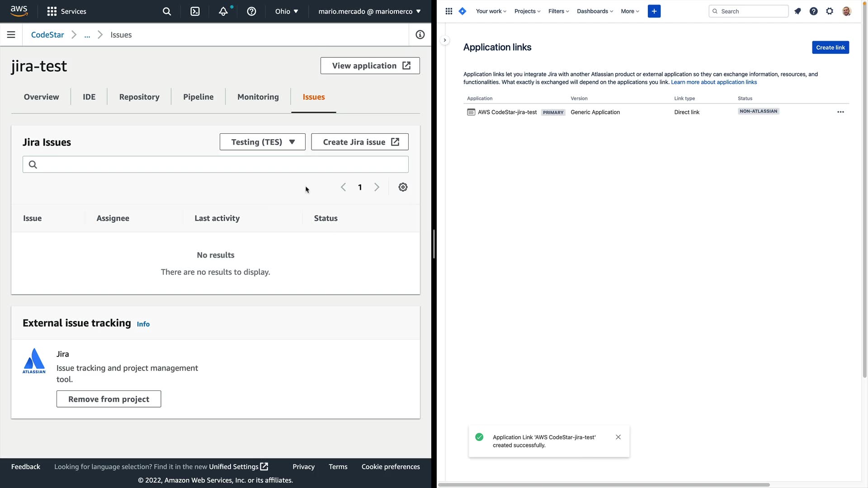The height and width of the screenshot is (488, 868).
Task: Switch to the Pipeline tab
Action: (x=198, y=97)
